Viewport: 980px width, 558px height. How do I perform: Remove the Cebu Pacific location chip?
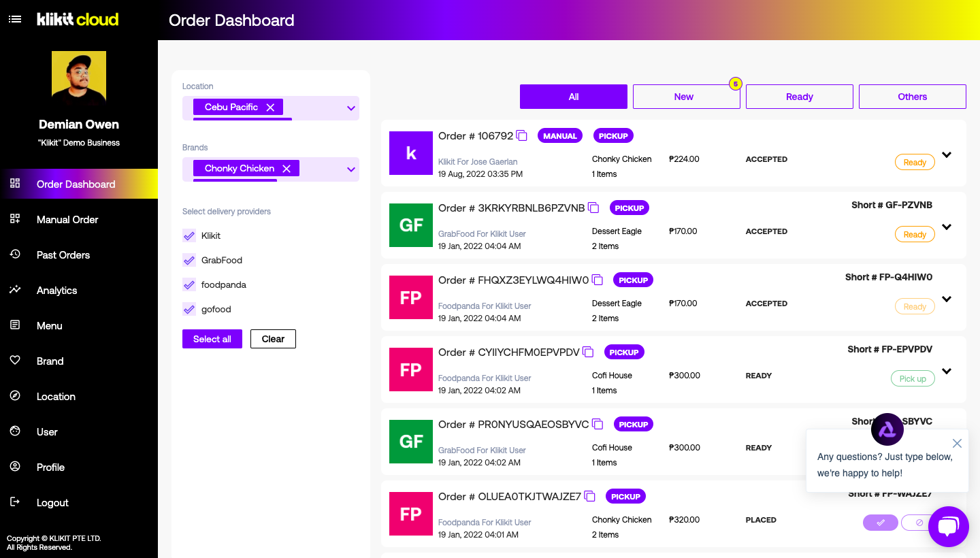270,108
